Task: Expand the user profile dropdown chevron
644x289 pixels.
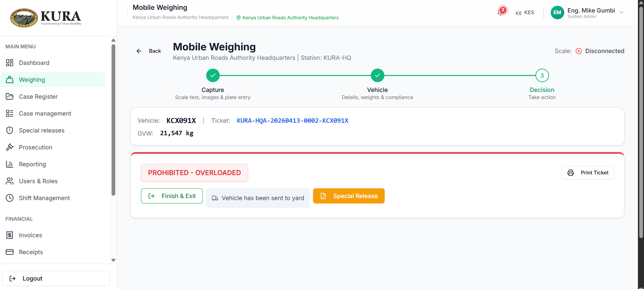Action: [x=621, y=13]
